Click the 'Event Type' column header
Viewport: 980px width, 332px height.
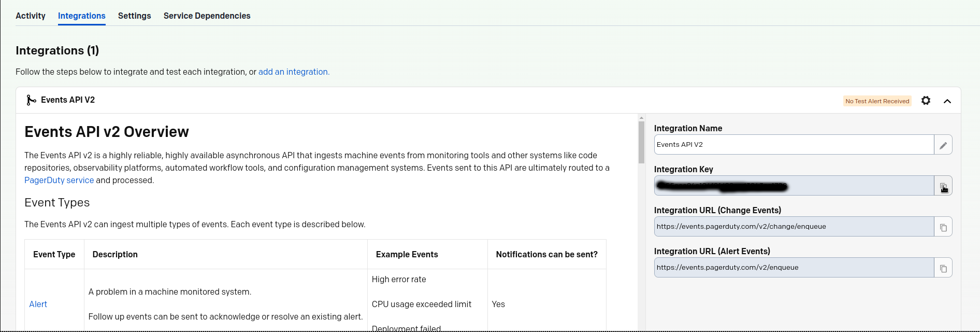click(x=54, y=254)
